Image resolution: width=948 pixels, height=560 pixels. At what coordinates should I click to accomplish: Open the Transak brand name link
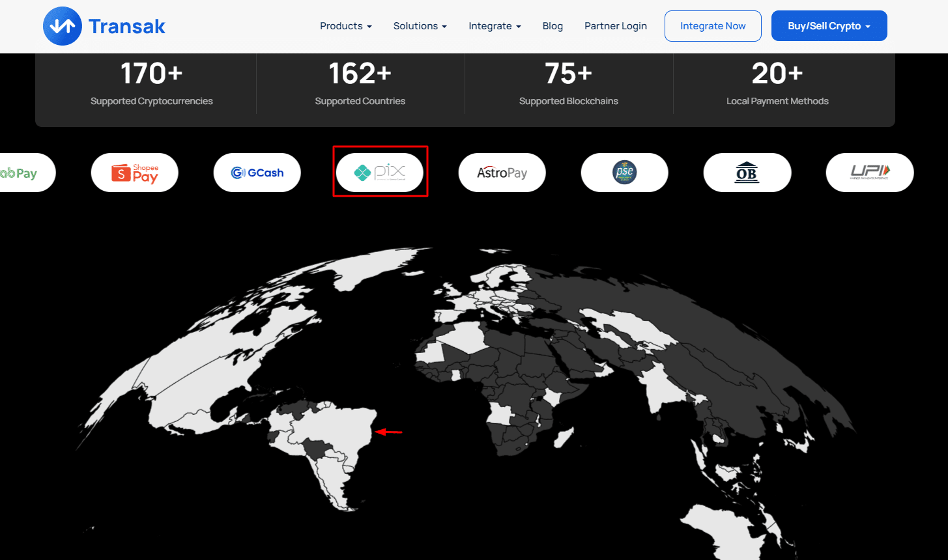[127, 26]
